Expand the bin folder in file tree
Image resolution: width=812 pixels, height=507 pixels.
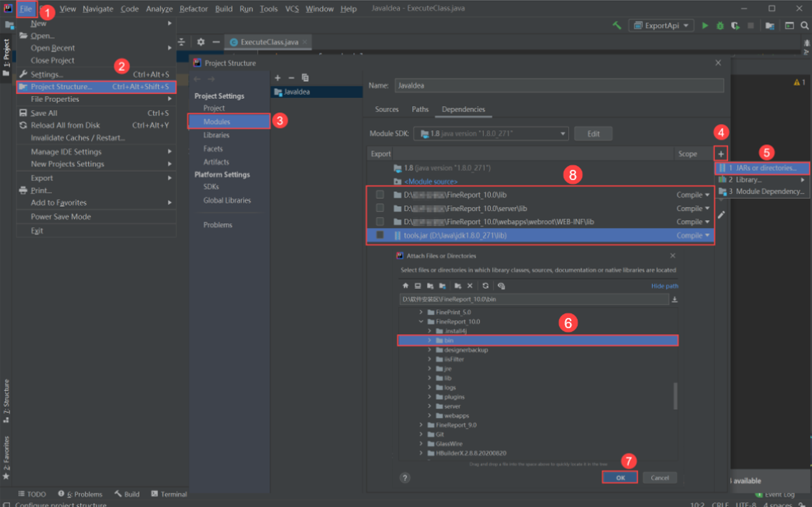tap(429, 340)
